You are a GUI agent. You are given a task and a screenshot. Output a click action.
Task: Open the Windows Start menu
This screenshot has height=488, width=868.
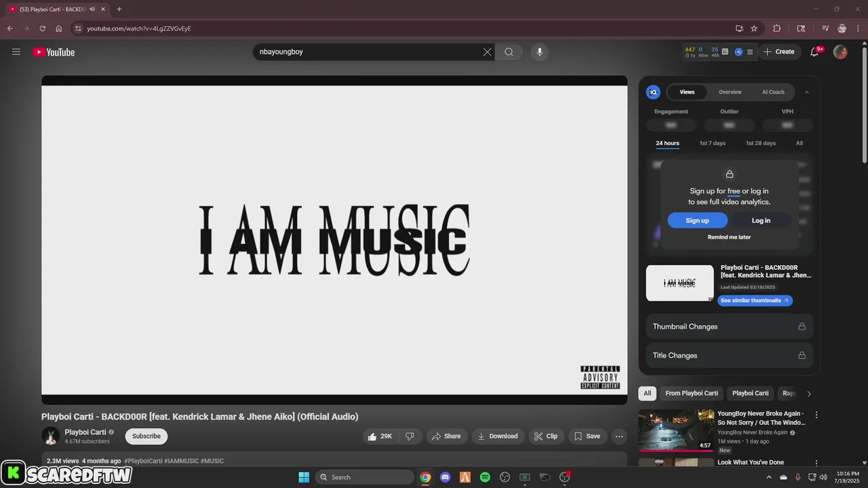[x=304, y=477]
